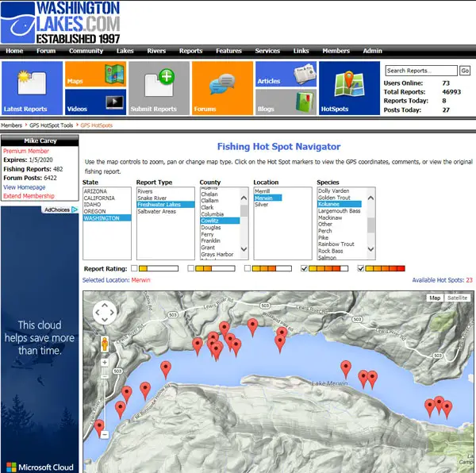Image resolution: width=476 pixels, height=473 pixels.
Task: Enable the two-star report rating checkbox
Action: pos(190,268)
